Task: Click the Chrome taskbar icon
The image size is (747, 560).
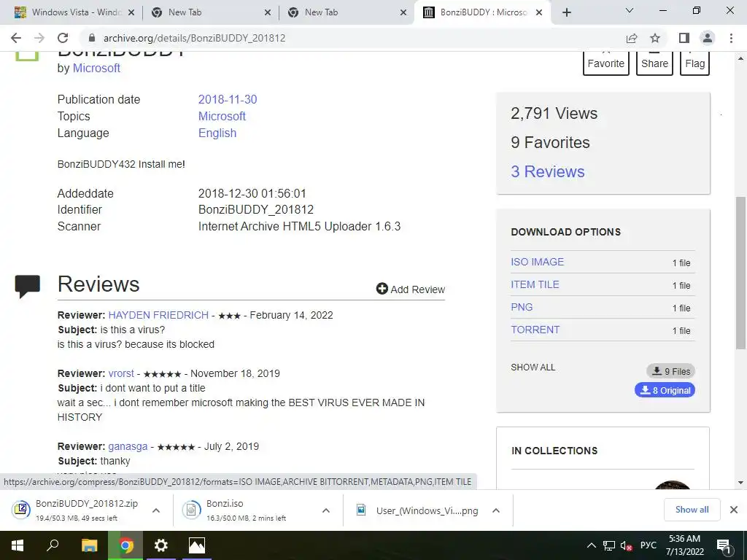Action: (125, 545)
